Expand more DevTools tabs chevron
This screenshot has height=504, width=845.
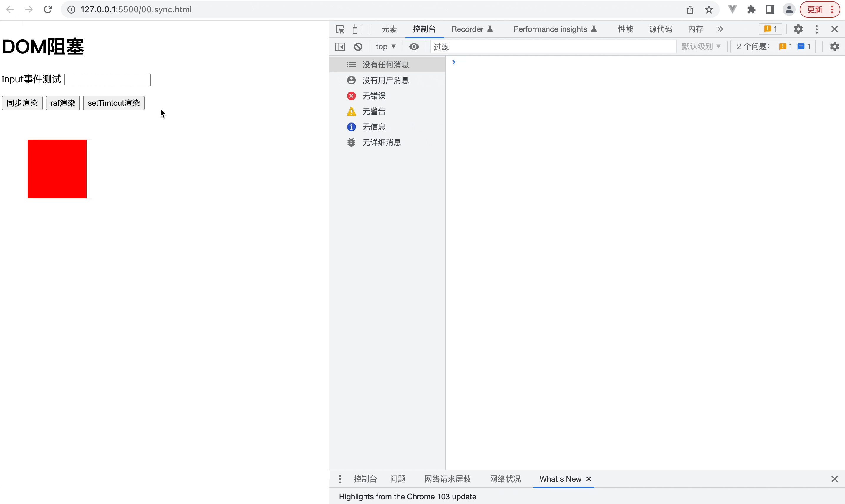point(720,29)
